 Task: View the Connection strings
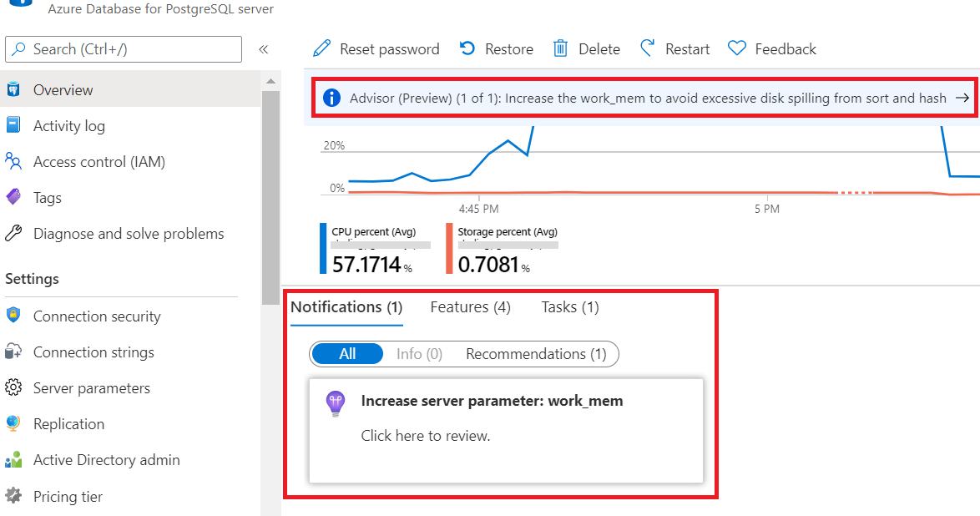pos(93,352)
